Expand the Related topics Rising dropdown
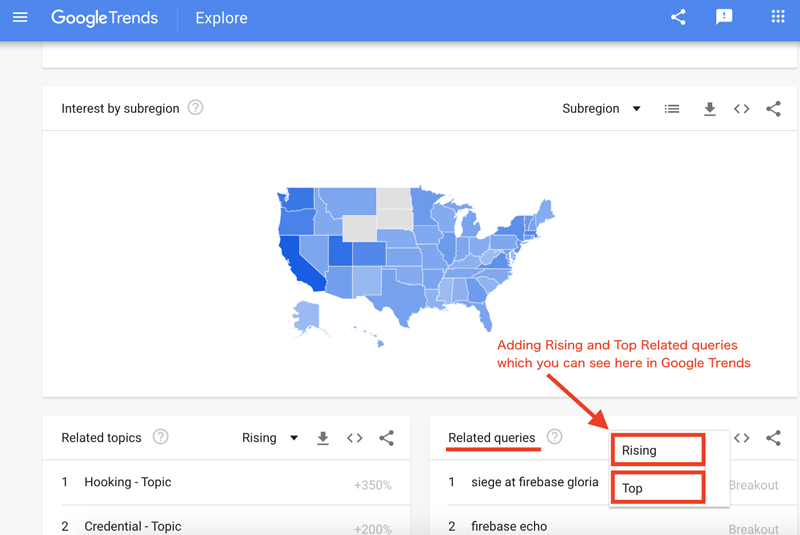The height and width of the screenshot is (535, 800). [x=270, y=438]
